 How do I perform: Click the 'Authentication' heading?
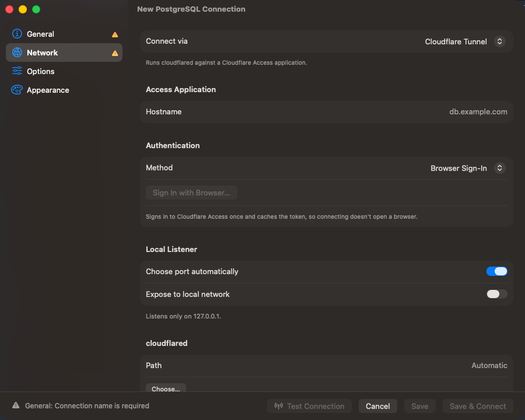coord(173,145)
